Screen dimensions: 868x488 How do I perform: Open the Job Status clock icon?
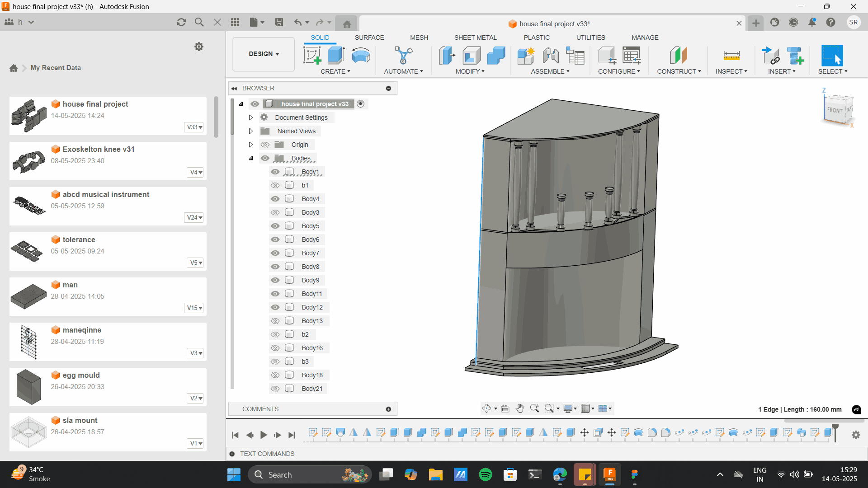click(x=793, y=22)
